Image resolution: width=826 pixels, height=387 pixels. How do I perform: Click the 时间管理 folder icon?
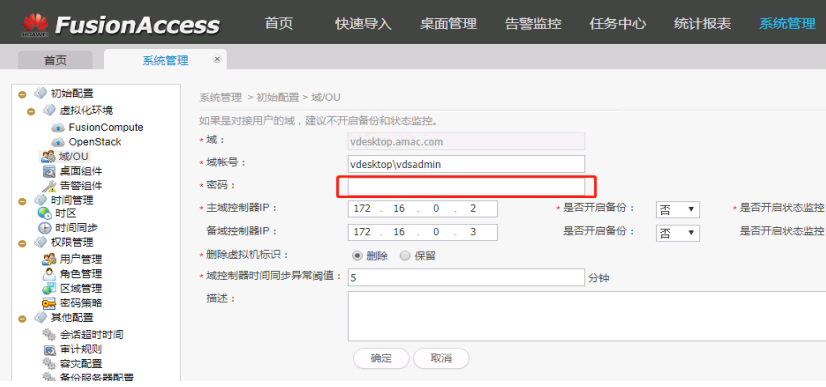40,200
